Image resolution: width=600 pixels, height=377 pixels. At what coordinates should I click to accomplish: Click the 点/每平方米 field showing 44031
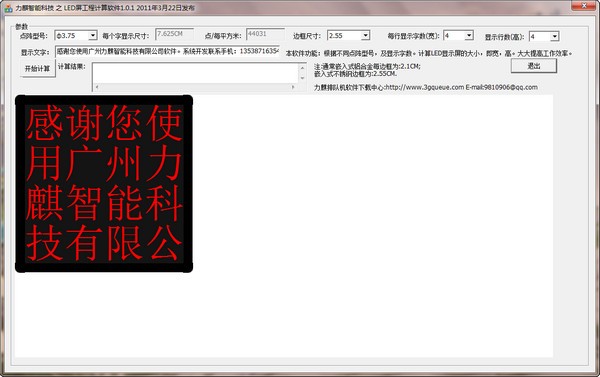(x=265, y=34)
